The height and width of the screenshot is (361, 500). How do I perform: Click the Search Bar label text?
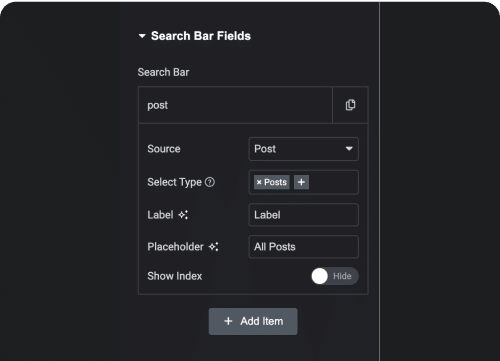pos(163,72)
